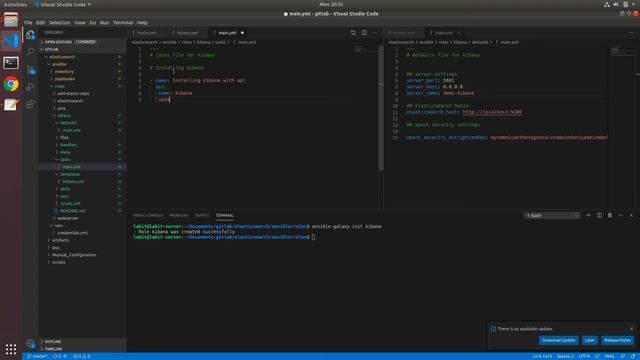Image resolution: width=640 pixels, height=360 pixels.
Task: Select credentials.yml in the explorer
Action: (73, 233)
